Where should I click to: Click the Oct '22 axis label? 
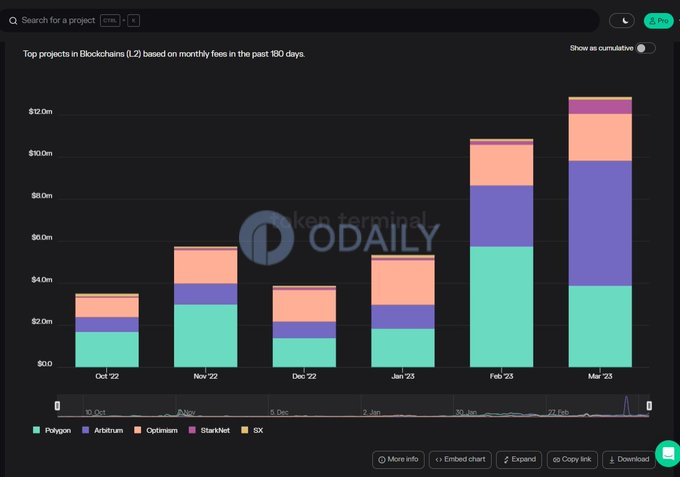point(107,376)
